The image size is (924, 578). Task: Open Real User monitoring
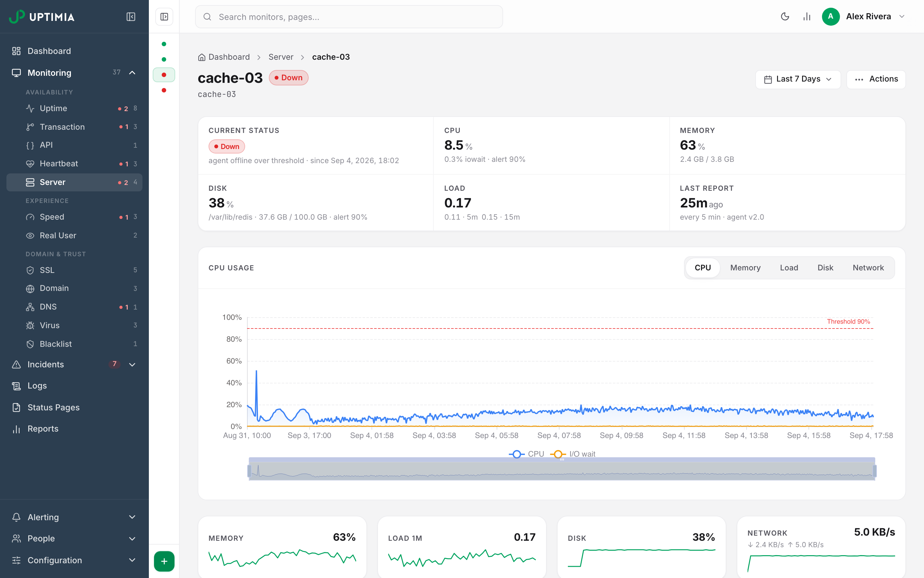(x=74, y=235)
